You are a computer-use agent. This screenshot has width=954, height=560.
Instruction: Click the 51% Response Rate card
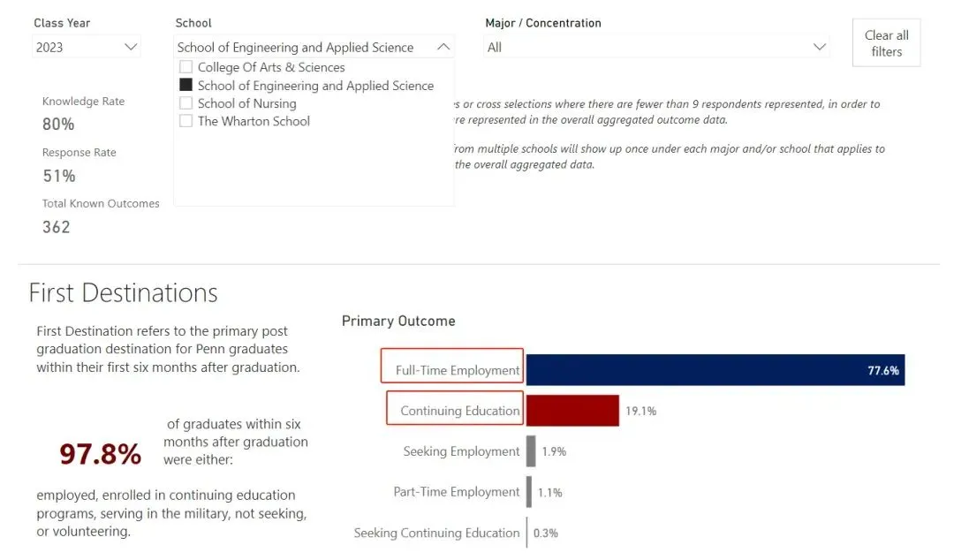pyautogui.click(x=58, y=176)
